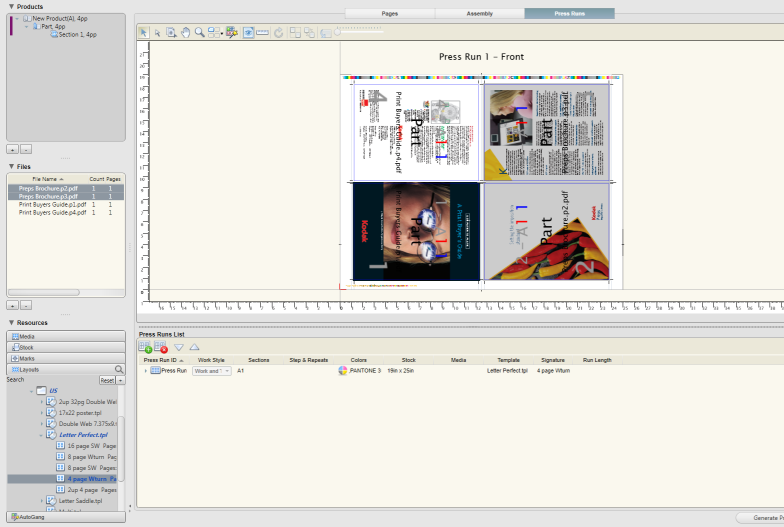Select the 17x22 poster.tpl template
Image resolution: width=784 pixels, height=527 pixels.
coord(80,413)
